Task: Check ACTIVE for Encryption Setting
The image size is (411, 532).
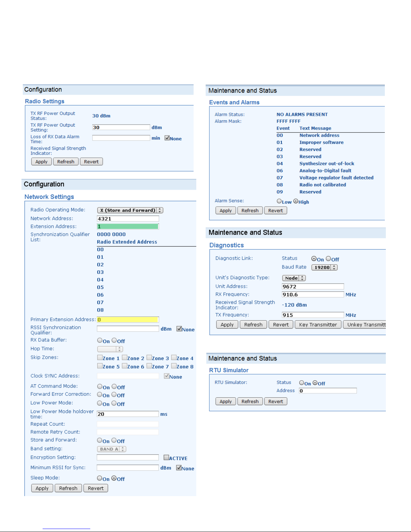Action: [166, 457]
